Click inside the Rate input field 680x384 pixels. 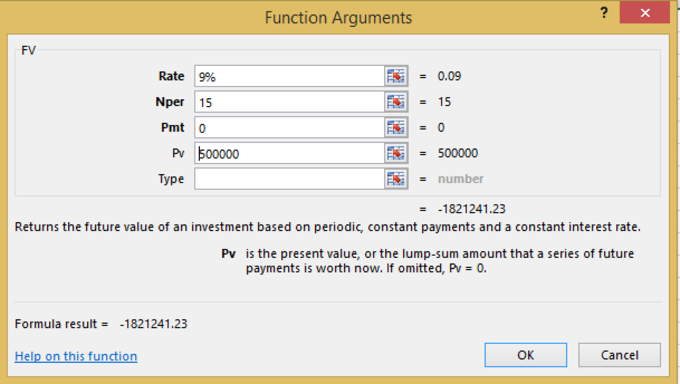289,76
